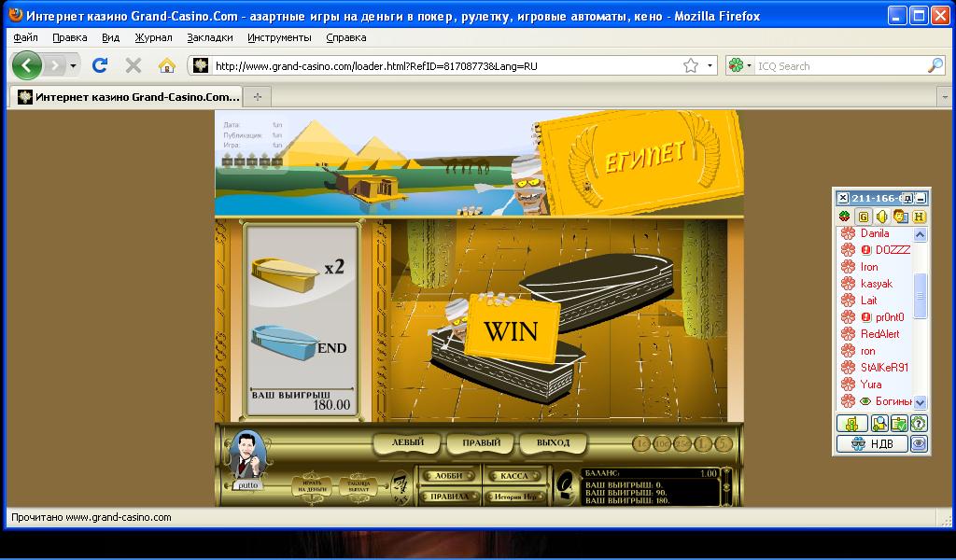Click the magnifier in ICQ Search box
The height and width of the screenshot is (560, 956).
point(935,66)
